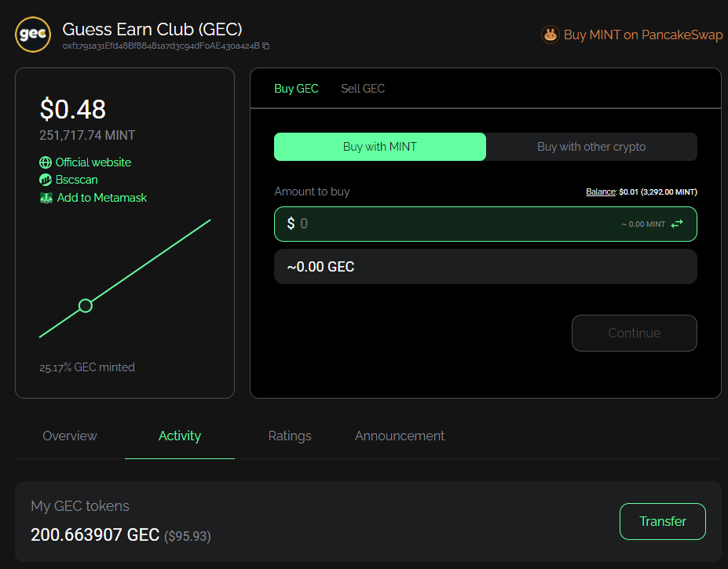Viewport: 728px width, 569px height.
Task: Click the Bscscan chart icon
Action: pos(46,180)
